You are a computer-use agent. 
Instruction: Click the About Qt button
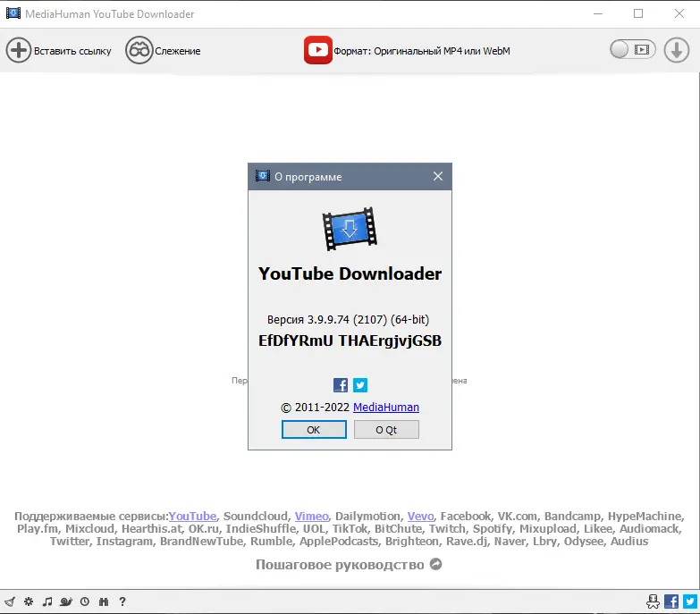tap(386, 430)
